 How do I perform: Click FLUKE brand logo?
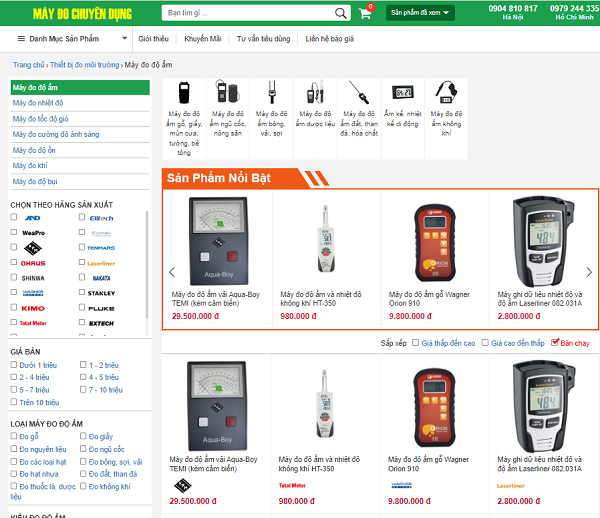click(101, 308)
